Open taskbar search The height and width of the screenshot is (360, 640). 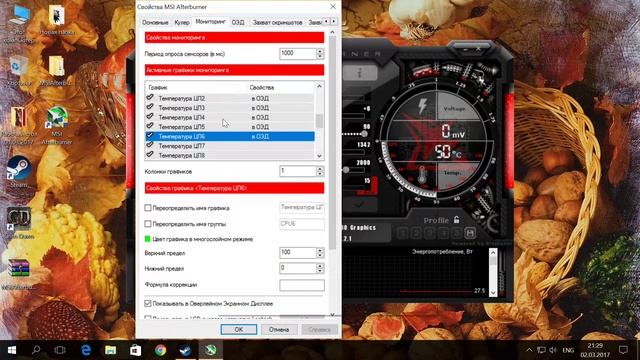(x=36, y=350)
